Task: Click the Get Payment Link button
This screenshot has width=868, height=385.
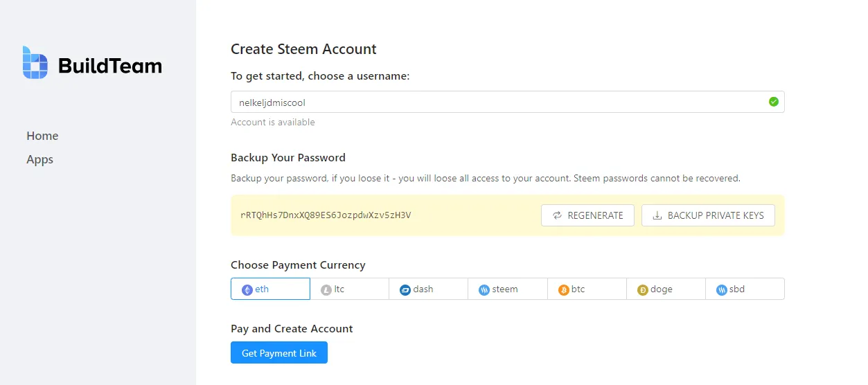Action: [279, 353]
